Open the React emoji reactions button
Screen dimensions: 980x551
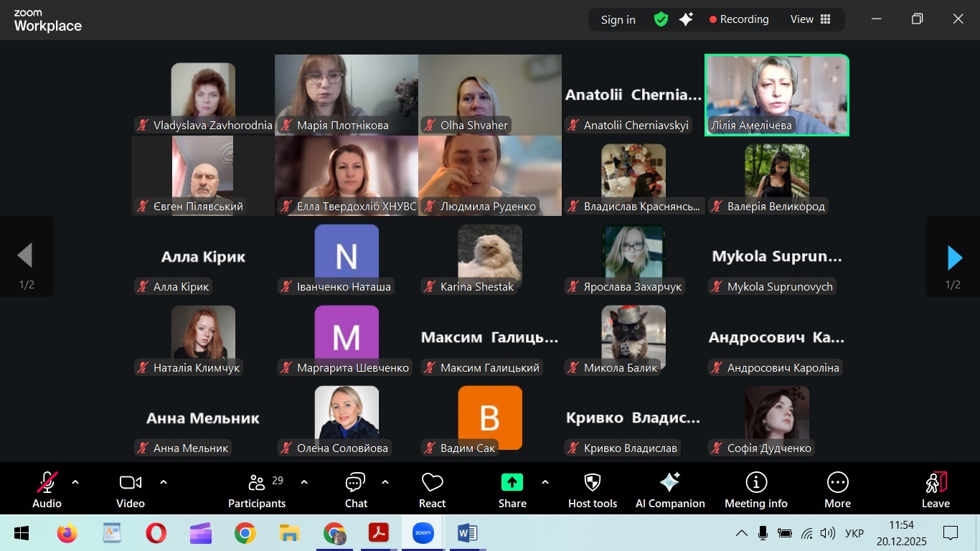432,490
